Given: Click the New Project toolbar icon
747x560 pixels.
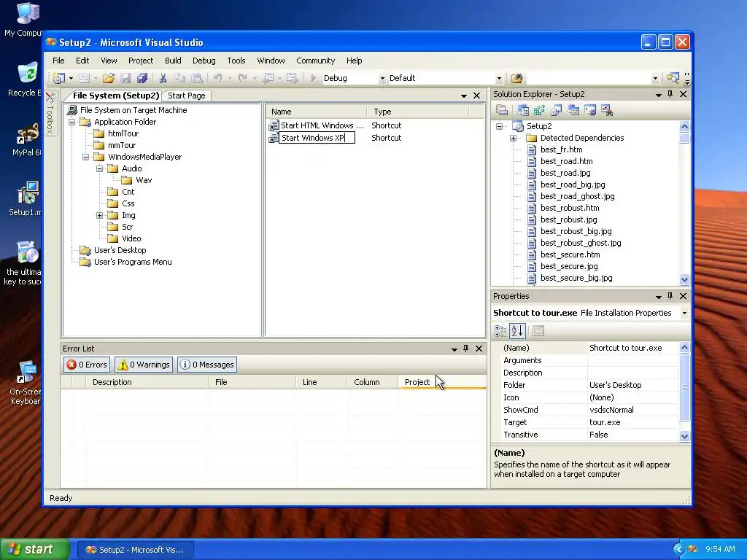Looking at the screenshot, I should [59, 78].
